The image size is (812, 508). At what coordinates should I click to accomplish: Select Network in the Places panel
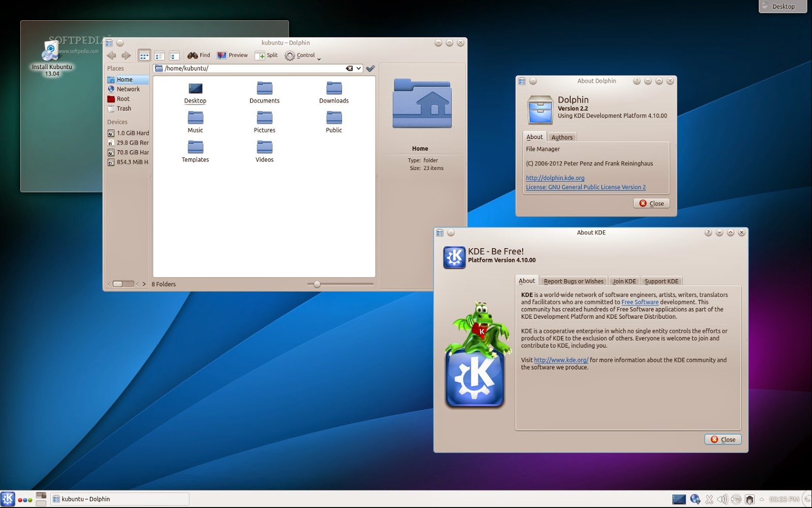(x=127, y=89)
